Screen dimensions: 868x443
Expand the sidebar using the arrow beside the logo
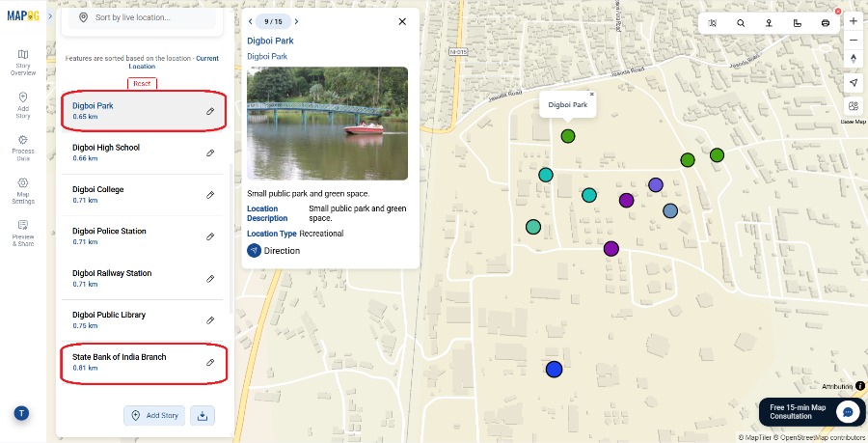(50, 16)
